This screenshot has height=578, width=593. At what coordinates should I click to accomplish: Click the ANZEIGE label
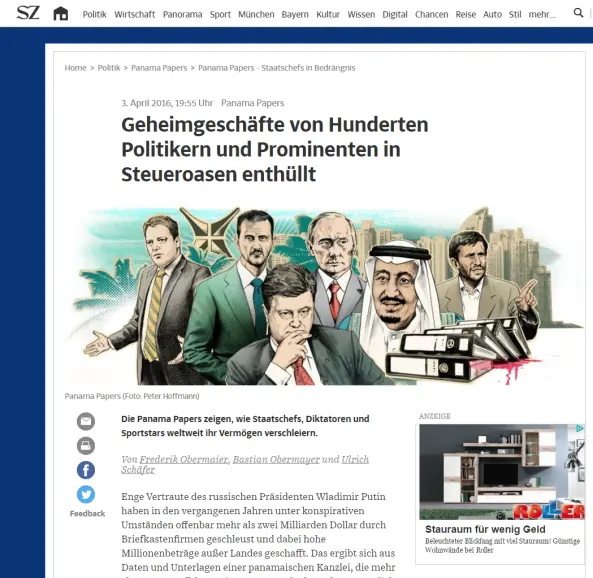coord(435,416)
